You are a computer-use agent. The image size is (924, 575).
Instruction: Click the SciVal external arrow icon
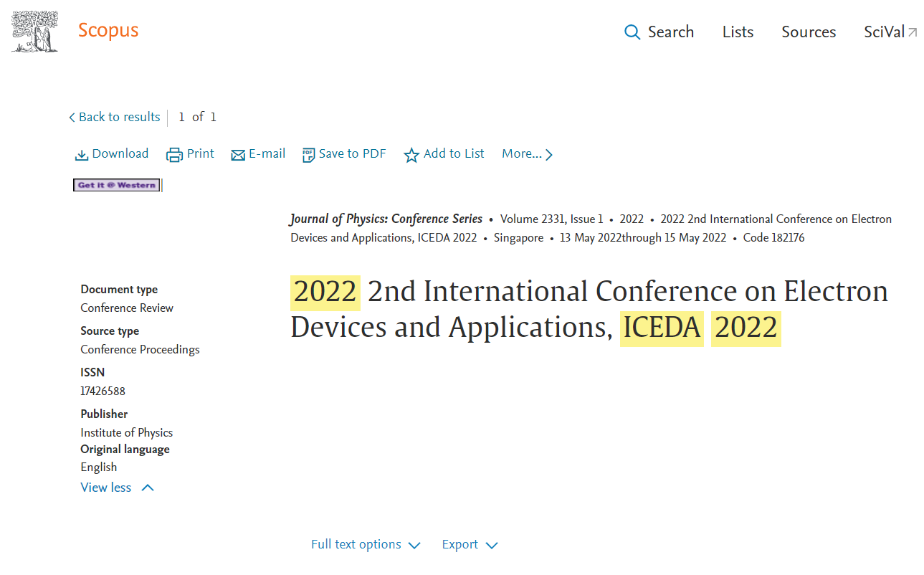click(913, 32)
